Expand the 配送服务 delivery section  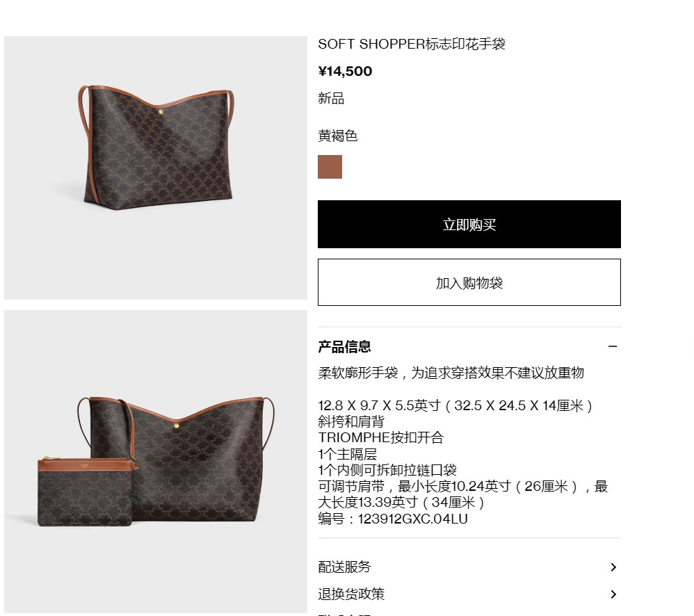[x=469, y=567]
